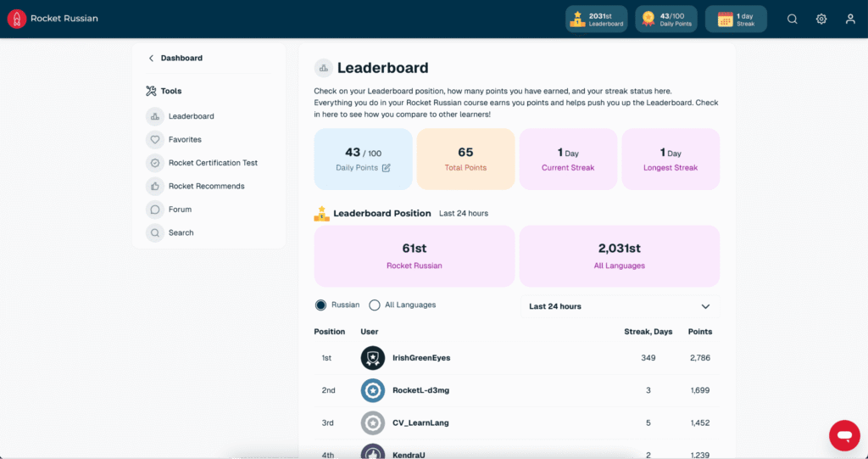The width and height of the screenshot is (868, 459).
Task: Click the 2,031st All Languages position card
Action: [620, 256]
